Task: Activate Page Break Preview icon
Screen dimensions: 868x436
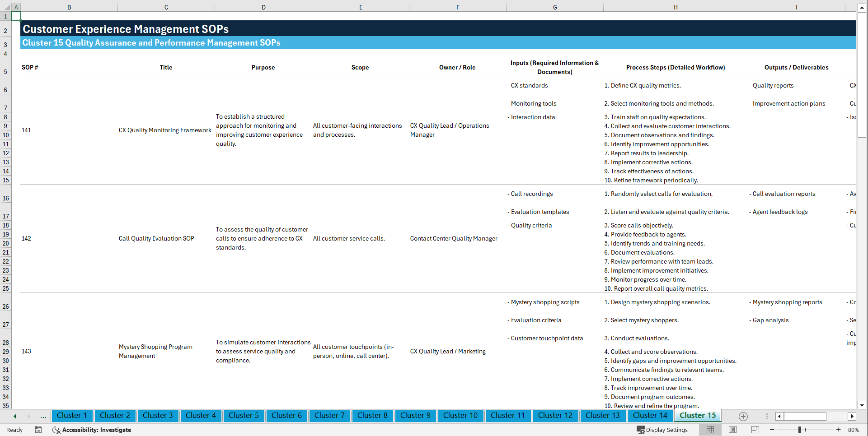Action: point(754,430)
